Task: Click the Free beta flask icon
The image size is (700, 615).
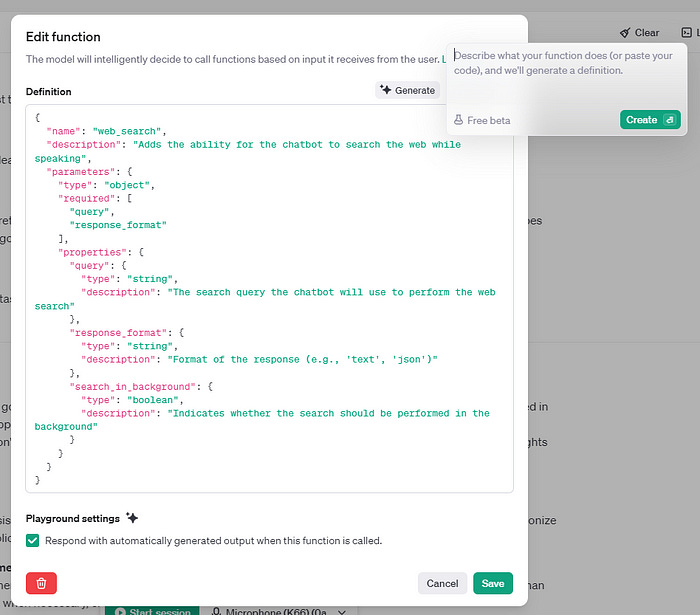Action: pos(458,120)
